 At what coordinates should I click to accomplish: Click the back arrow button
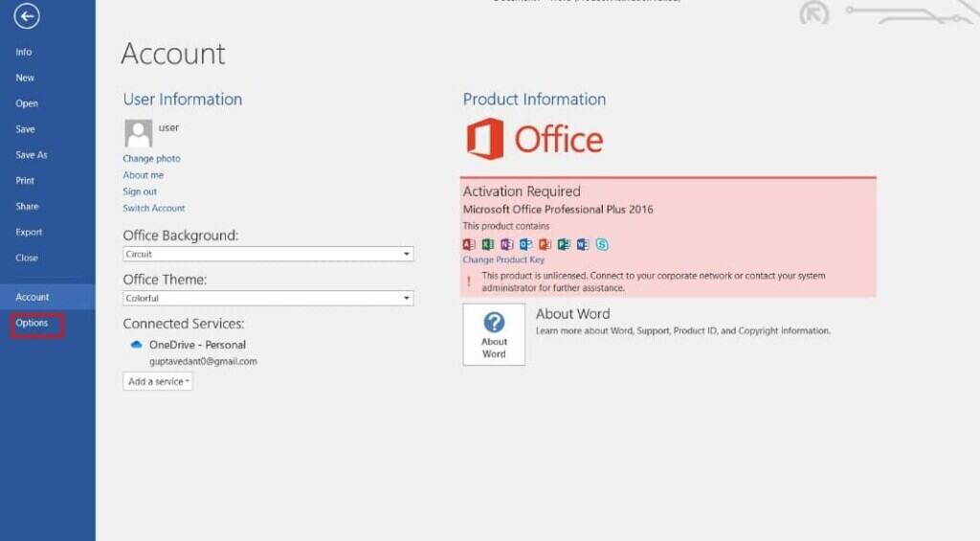pos(27,16)
